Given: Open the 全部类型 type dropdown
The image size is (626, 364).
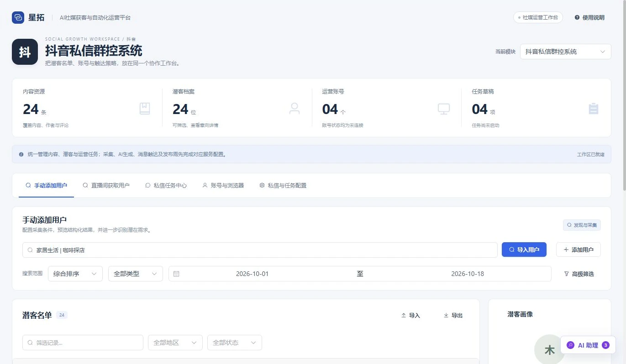Looking at the screenshot, I should point(136,274).
